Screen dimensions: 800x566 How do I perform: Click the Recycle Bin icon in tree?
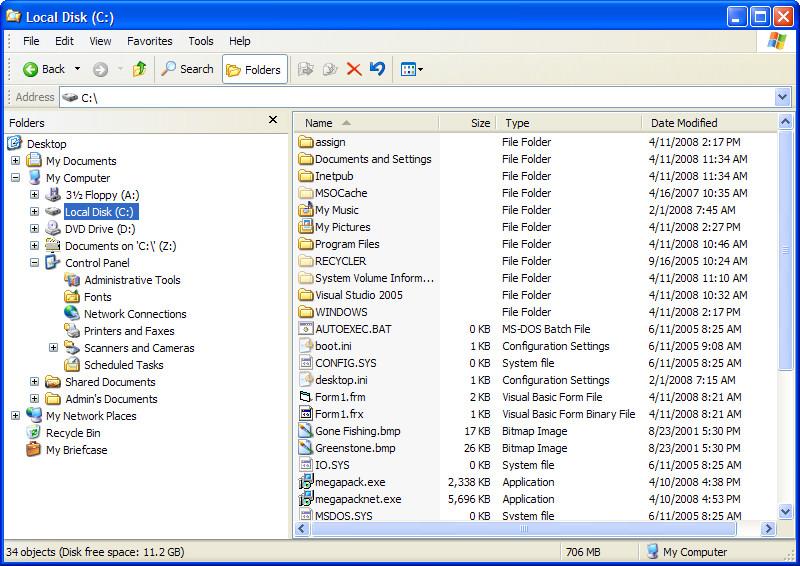click(x=34, y=432)
